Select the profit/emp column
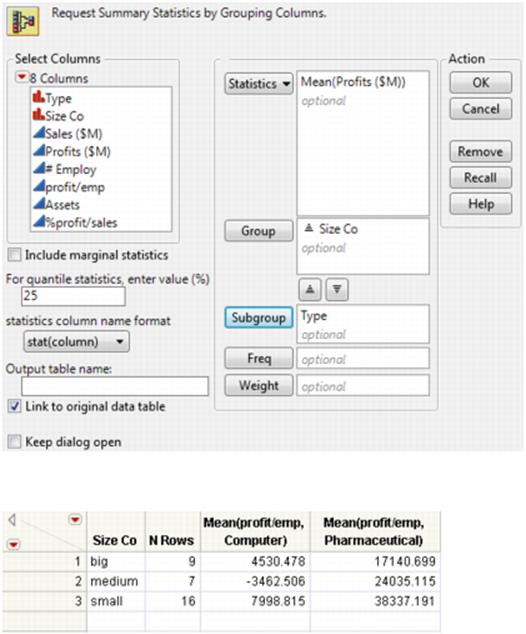This screenshot has width=526, height=634. point(75,187)
